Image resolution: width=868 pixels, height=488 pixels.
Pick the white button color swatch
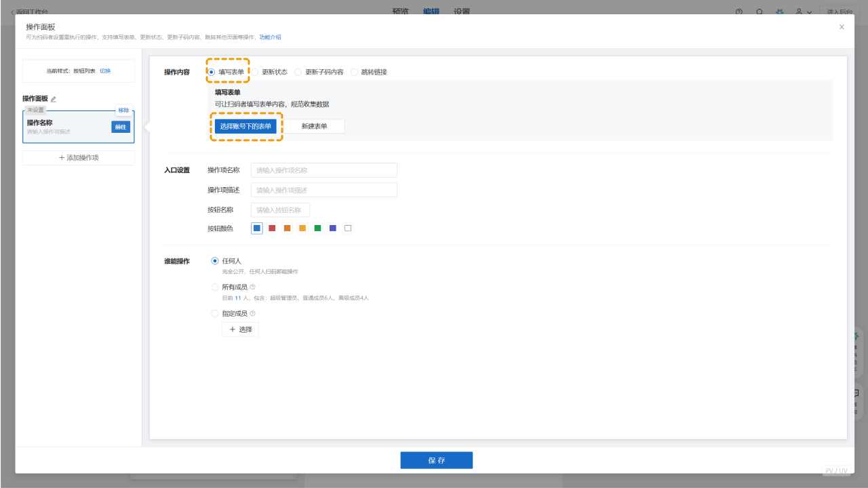tap(348, 228)
